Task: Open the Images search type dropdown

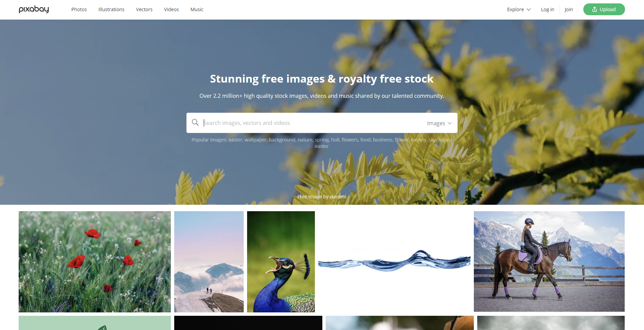Action: [439, 123]
